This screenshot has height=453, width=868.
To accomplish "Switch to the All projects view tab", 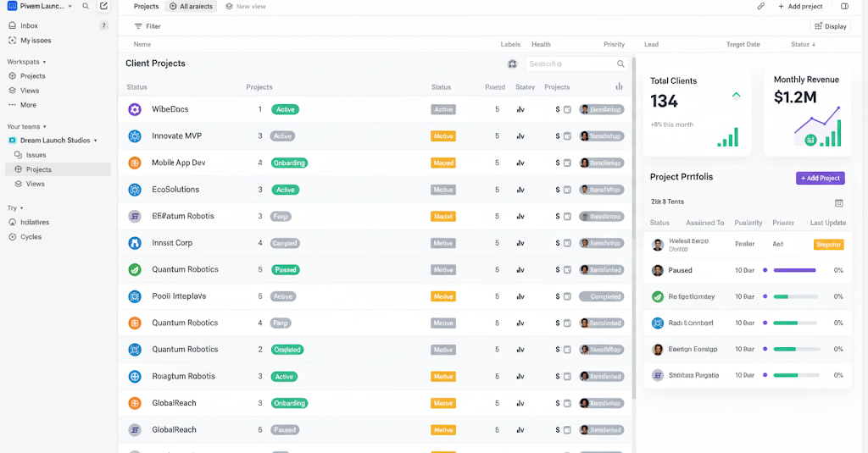I will pos(191,6).
